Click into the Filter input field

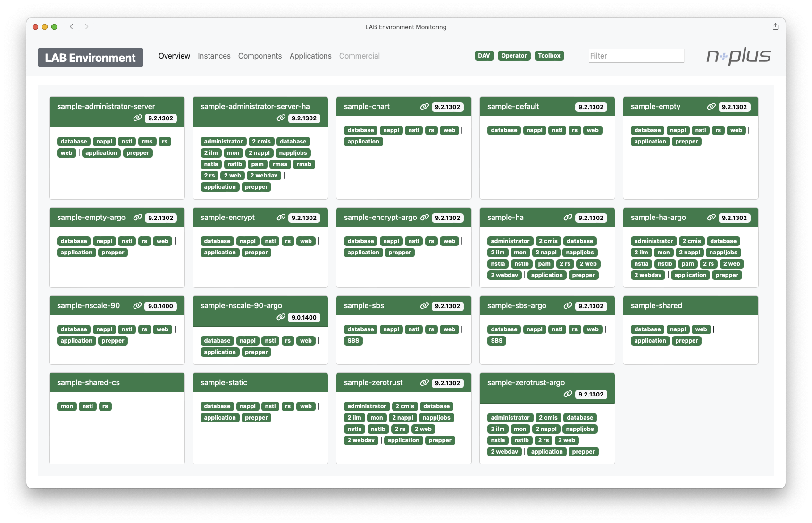[636, 56]
